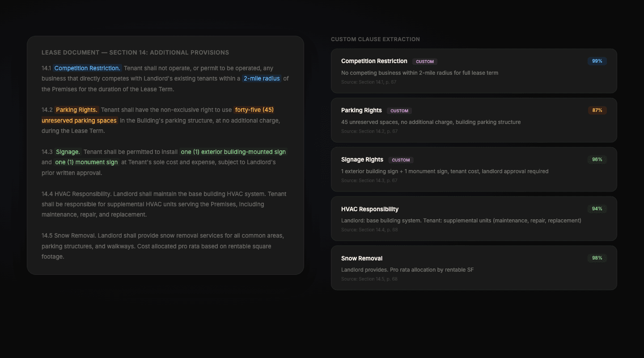Click the 96% confidence badge on Signage Rights
This screenshot has width=644, height=358.
pyautogui.click(x=597, y=160)
